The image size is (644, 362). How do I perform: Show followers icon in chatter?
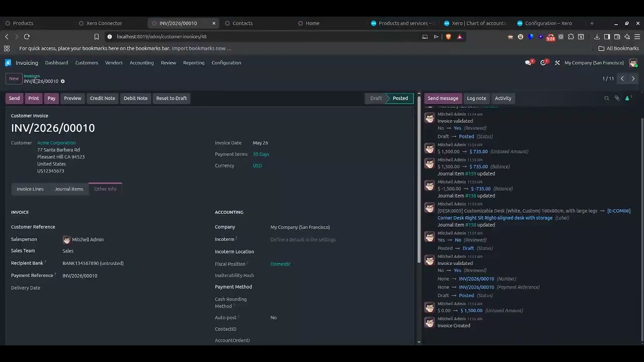point(628,99)
